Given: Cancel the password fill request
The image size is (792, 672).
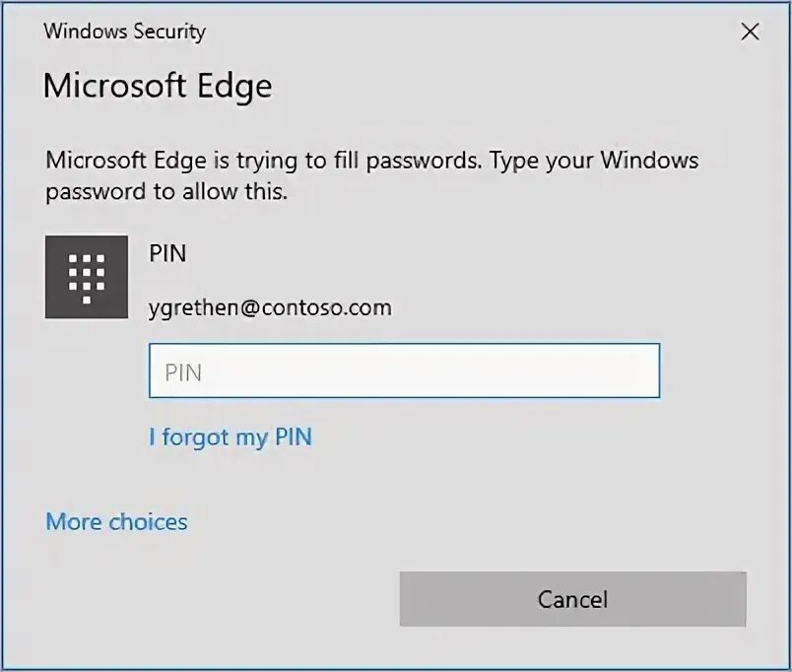Looking at the screenshot, I should tap(572, 599).
